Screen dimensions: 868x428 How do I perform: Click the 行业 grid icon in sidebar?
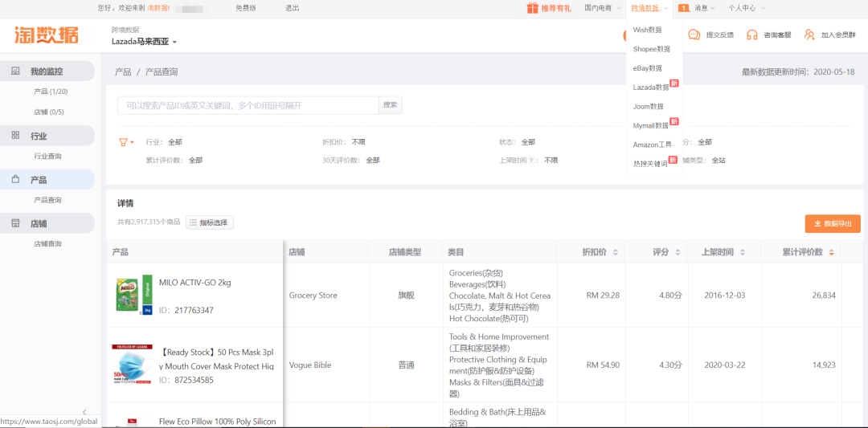click(x=16, y=136)
